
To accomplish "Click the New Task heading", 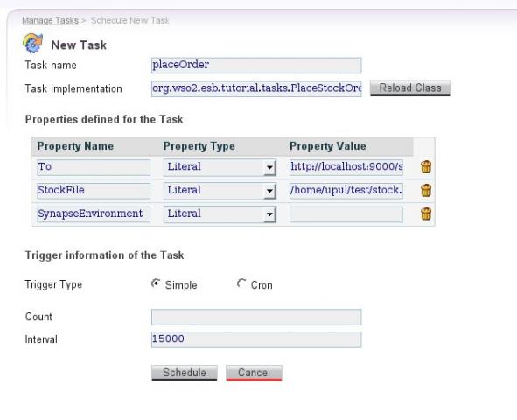I will tap(79, 45).
